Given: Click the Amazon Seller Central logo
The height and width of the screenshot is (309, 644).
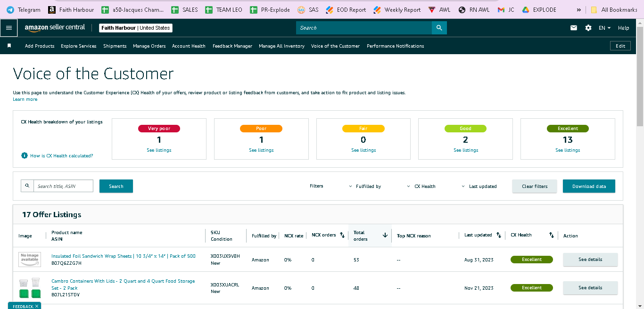Looking at the screenshot, I should pyautogui.click(x=55, y=28).
